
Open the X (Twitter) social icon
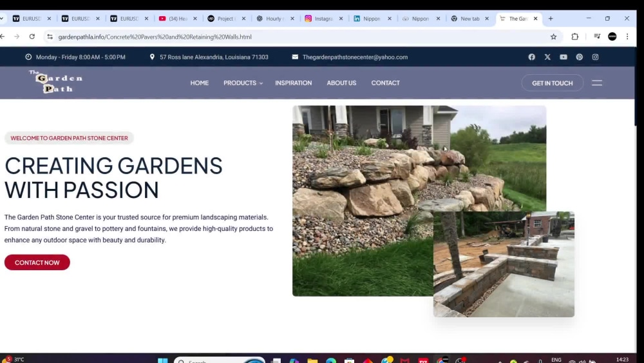547,57
